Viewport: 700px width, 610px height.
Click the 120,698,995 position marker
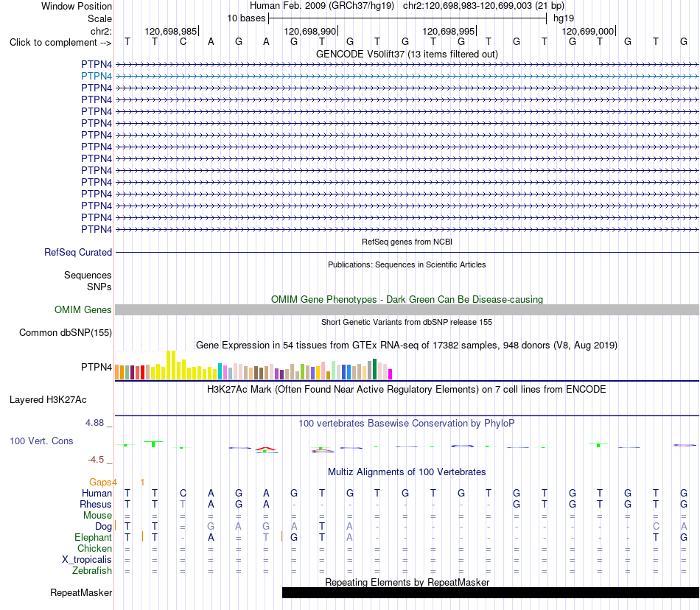[x=449, y=31]
